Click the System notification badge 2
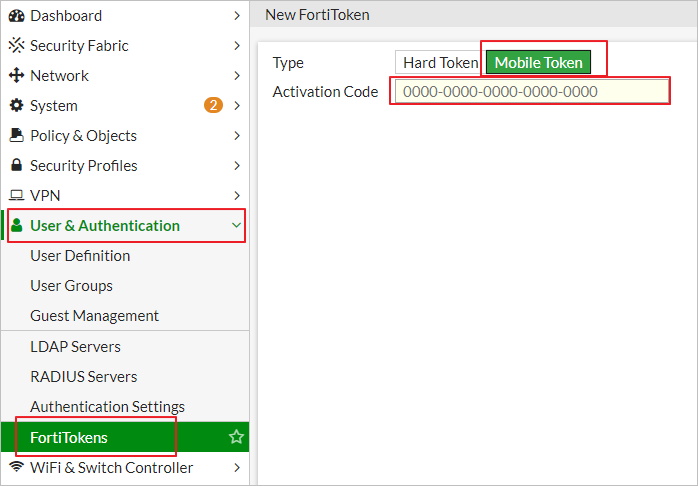The width and height of the screenshot is (698, 486). pyautogui.click(x=213, y=105)
